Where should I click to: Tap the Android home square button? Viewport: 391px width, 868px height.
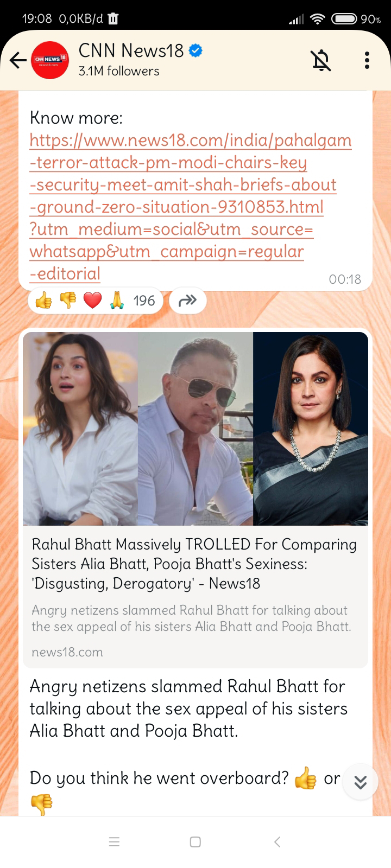195,842
